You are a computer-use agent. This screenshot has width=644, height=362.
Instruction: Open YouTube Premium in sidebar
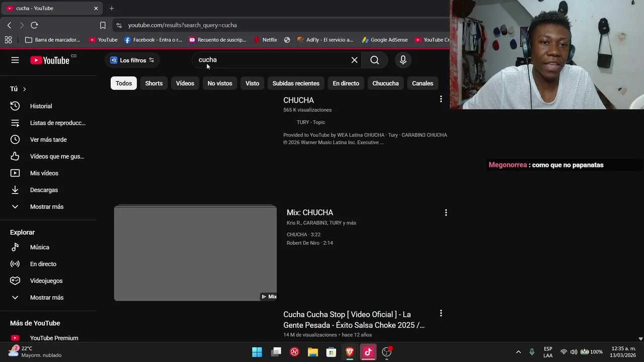click(48, 338)
